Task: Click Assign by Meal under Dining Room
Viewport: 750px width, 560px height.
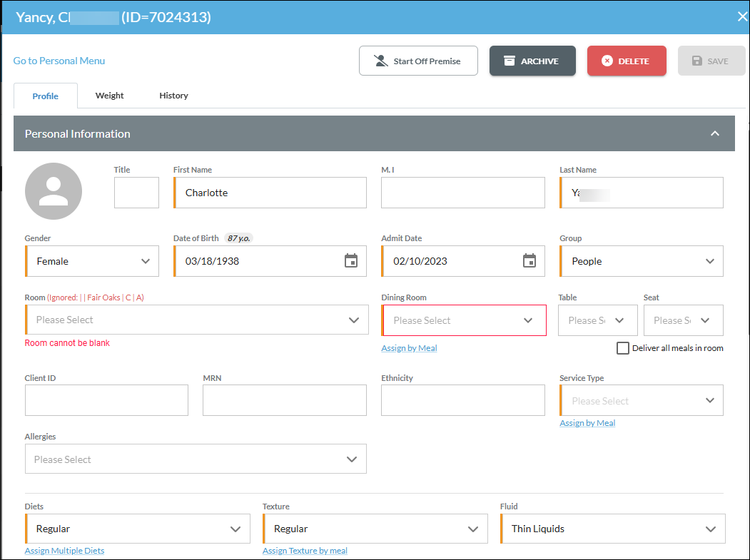Action: point(409,348)
